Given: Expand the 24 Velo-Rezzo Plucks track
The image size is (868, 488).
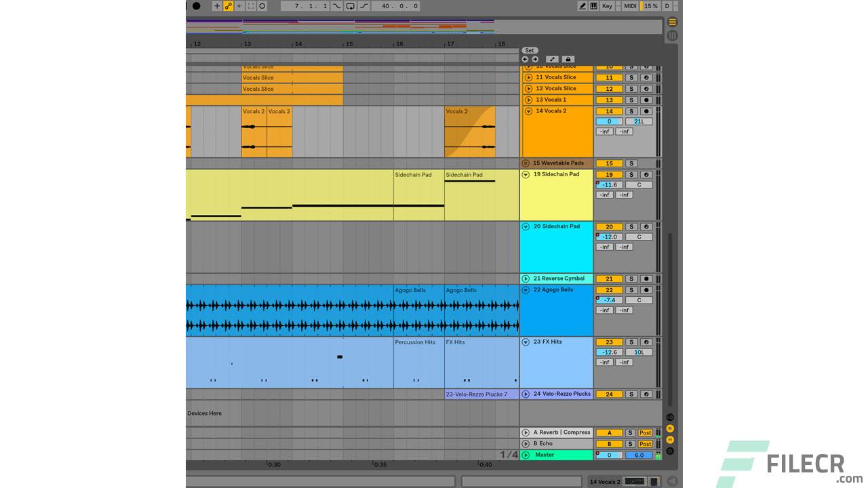Looking at the screenshot, I should (x=526, y=394).
